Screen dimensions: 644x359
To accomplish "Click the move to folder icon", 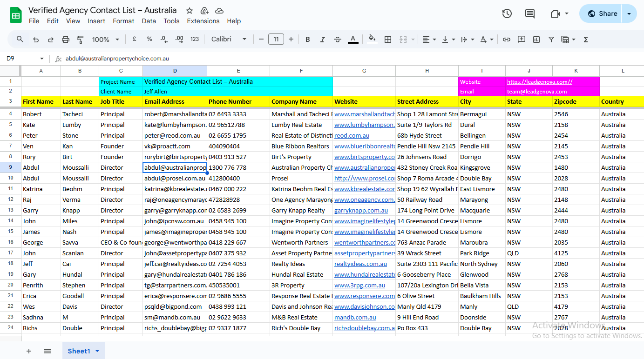I will click(204, 11).
